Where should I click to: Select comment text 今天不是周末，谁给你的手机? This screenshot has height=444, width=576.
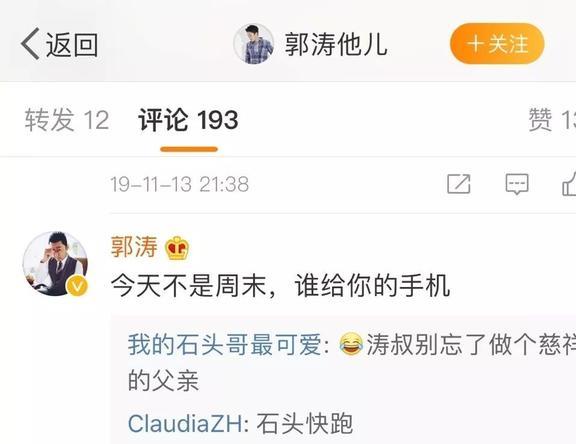(280, 285)
